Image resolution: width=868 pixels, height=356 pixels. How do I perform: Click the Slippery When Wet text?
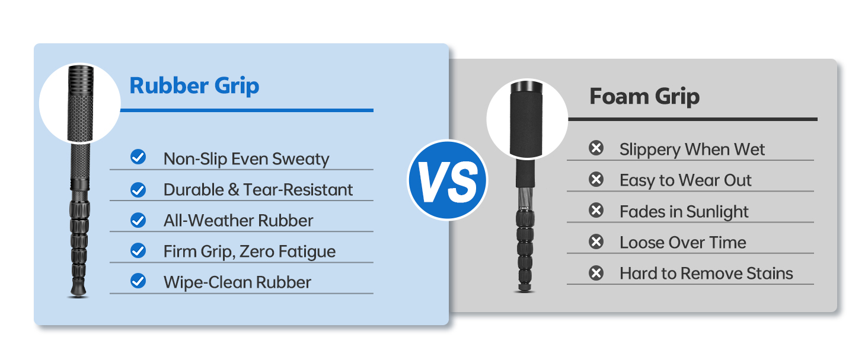click(692, 150)
